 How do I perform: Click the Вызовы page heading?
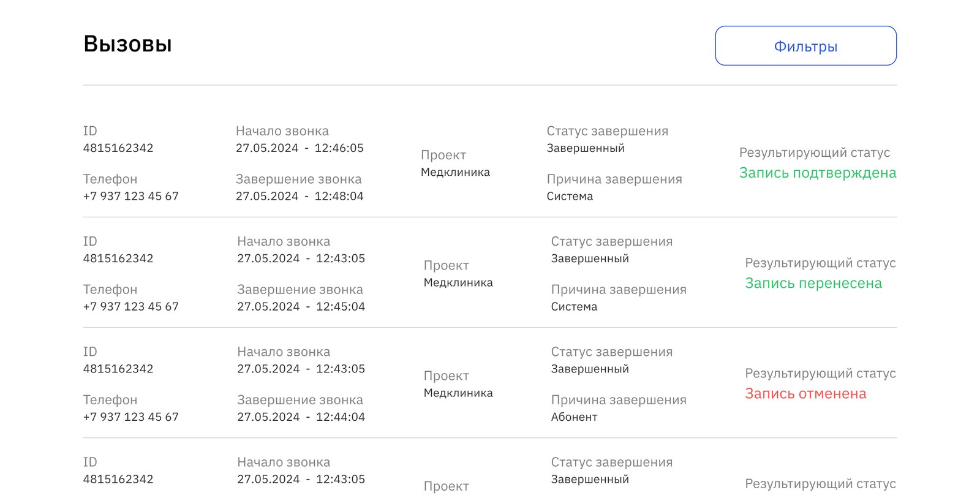127,44
